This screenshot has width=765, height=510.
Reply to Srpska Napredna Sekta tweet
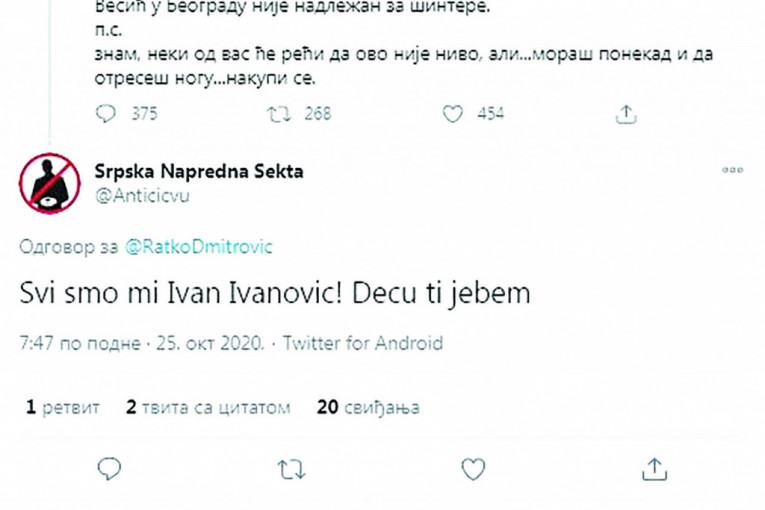click(x=110, y=467)
